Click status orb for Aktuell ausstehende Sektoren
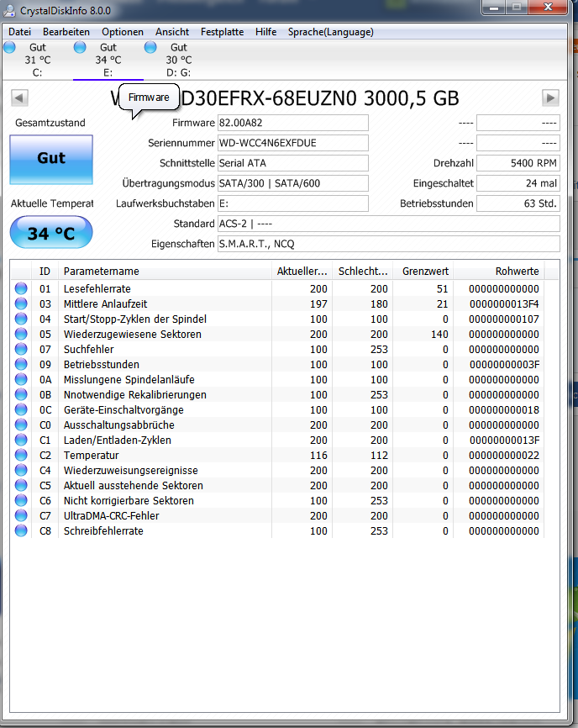The height and width of the screenshot is (728, 578). [x=21, y=485]
